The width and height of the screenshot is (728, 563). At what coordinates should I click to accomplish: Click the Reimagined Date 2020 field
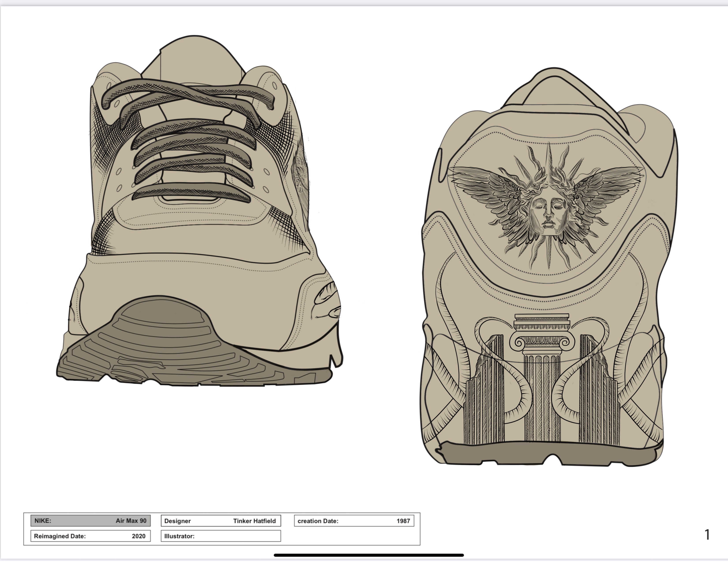click(x=90, y=536)
